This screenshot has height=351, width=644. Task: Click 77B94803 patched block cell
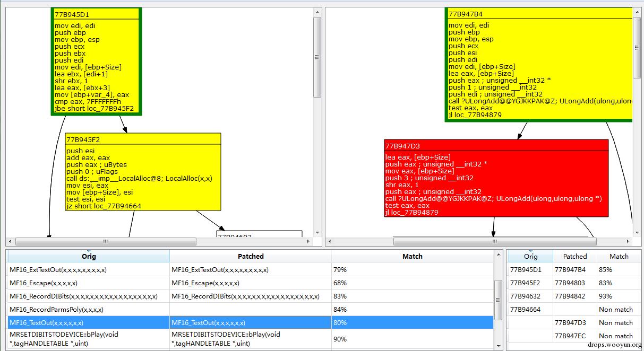(x=575, y=283)
